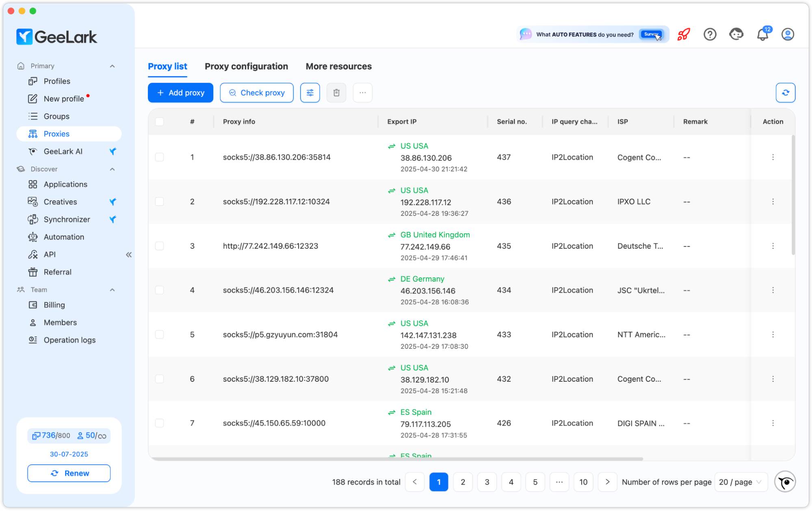The height and width of the screenshot is (511, 812).
Task: Open the proxy filter settings icon
Action: [x=310, y=93]
